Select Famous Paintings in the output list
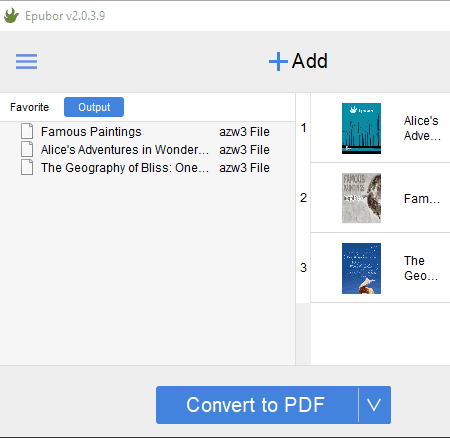This screenshot has width=450, height=438. (91, 132)
